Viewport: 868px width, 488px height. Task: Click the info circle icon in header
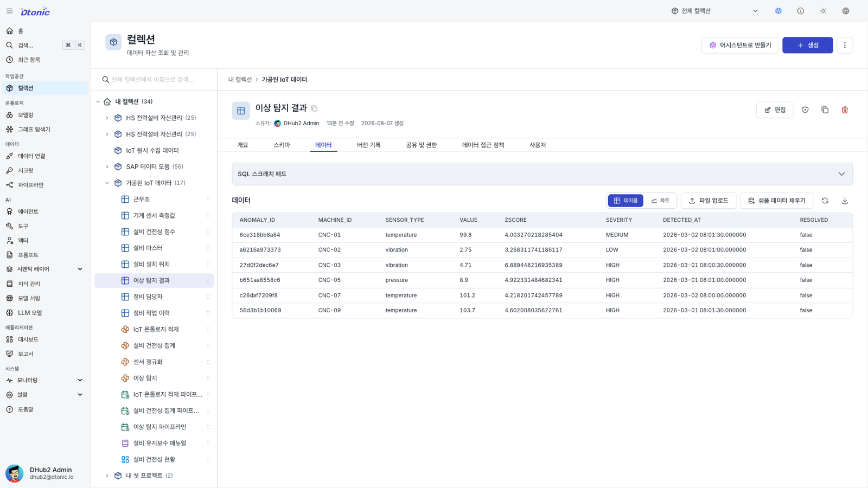click(x=801, y=11)
